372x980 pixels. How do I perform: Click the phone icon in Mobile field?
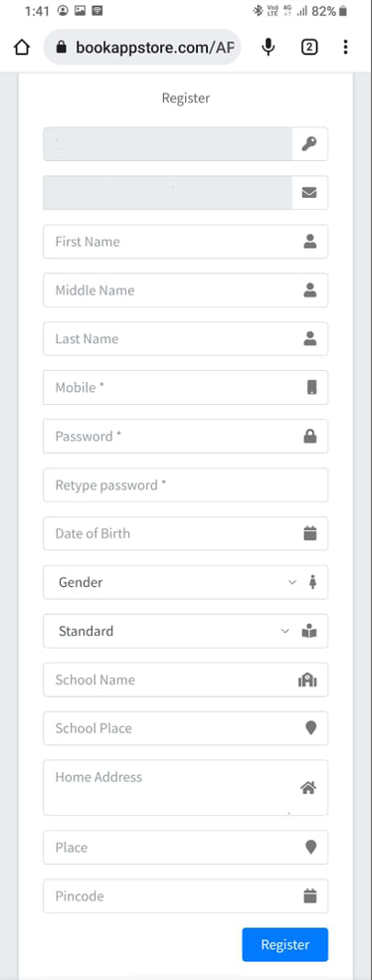(x=311, y=387)
